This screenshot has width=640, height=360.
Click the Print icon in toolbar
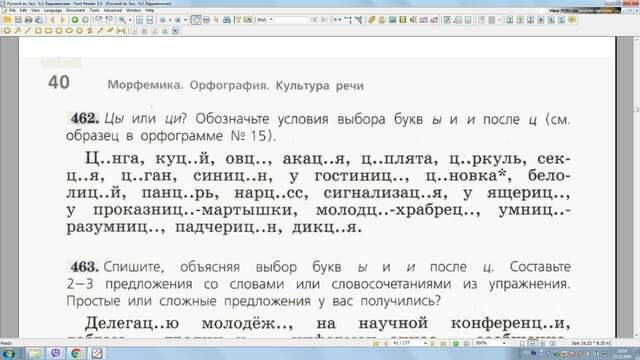point(29,20)
